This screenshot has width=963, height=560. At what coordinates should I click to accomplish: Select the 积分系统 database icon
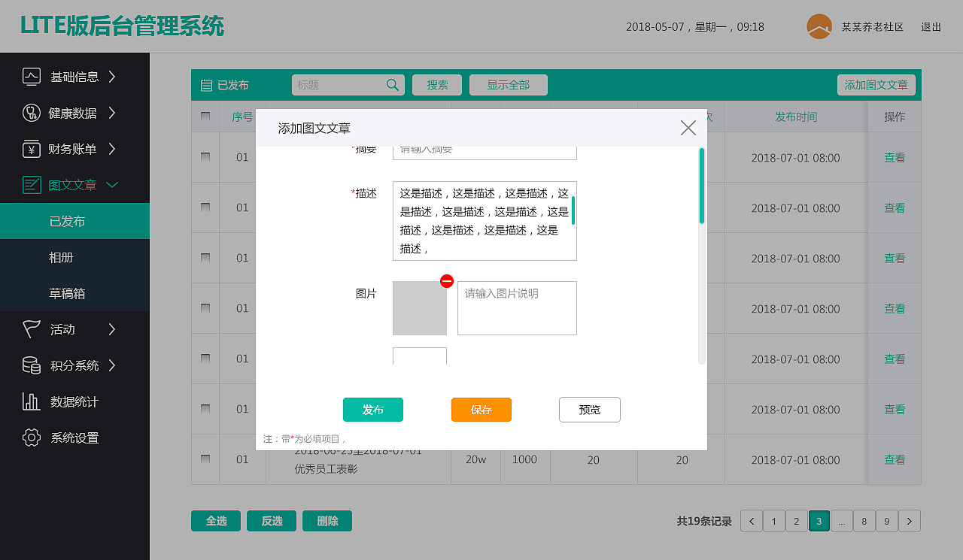pos(30,365)
